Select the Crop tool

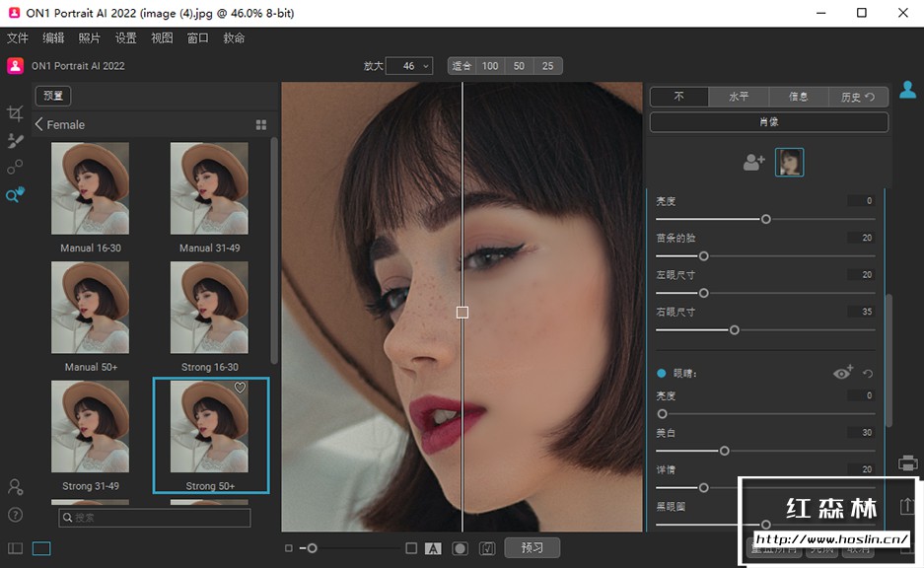point(15,113)
